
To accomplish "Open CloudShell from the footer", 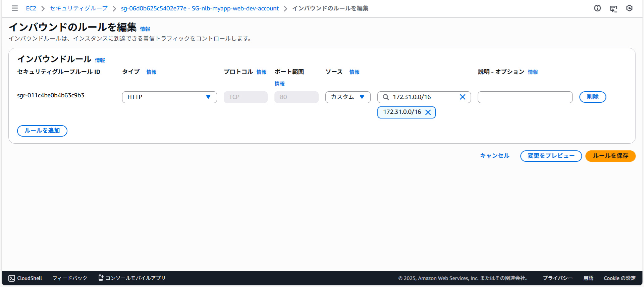I will [x=25, y=278].
